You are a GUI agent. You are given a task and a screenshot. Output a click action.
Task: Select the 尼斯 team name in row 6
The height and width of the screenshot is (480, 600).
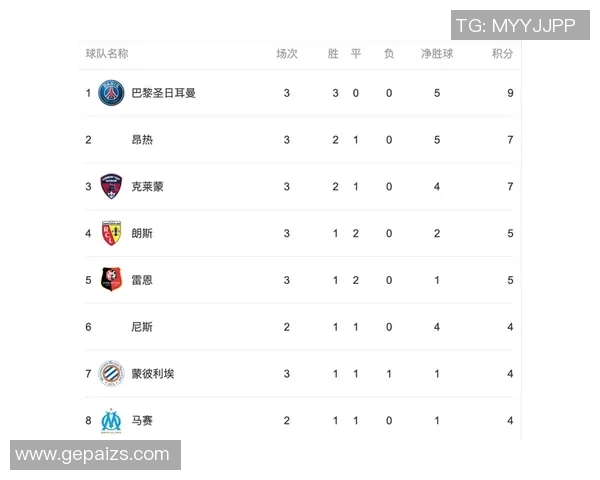click(142, 327)
